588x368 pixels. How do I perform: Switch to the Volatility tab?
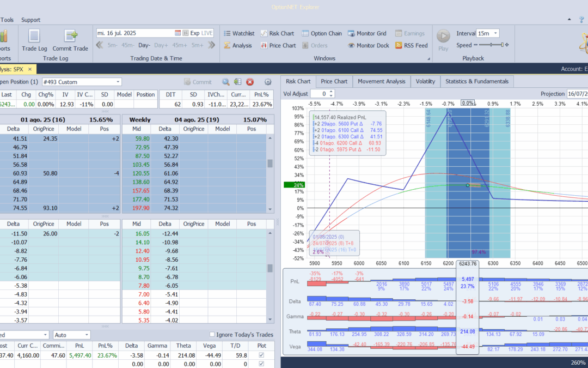click(425, 81)
